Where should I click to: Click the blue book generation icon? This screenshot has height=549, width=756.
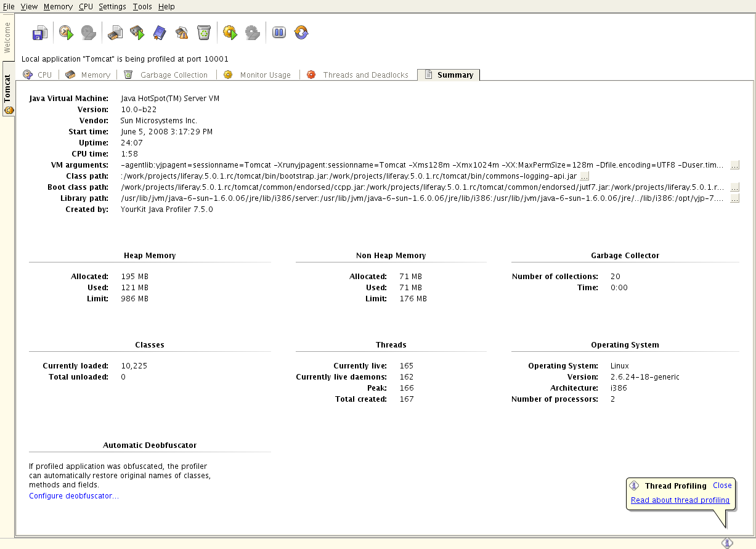[160, 33]
